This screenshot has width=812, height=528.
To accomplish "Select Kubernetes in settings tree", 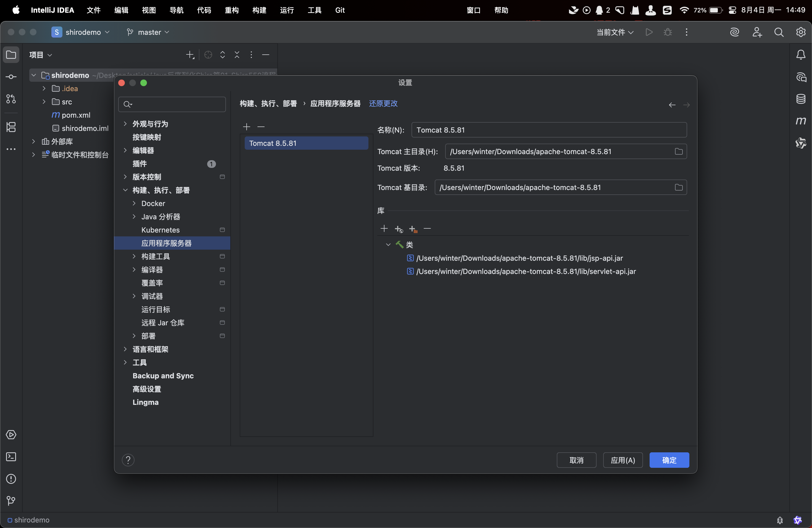I will click(160, 230).
